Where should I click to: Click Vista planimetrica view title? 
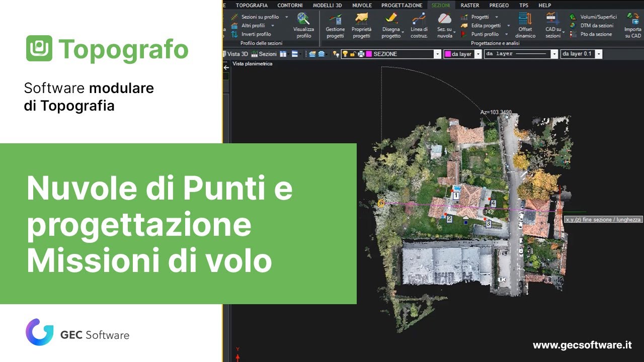[252, 64]
